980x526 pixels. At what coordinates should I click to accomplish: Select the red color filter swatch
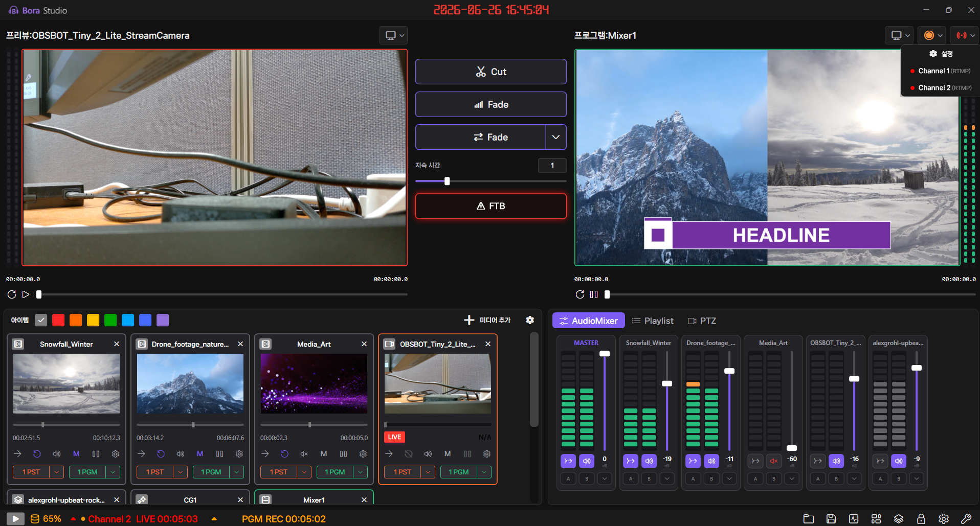(58, 320)
